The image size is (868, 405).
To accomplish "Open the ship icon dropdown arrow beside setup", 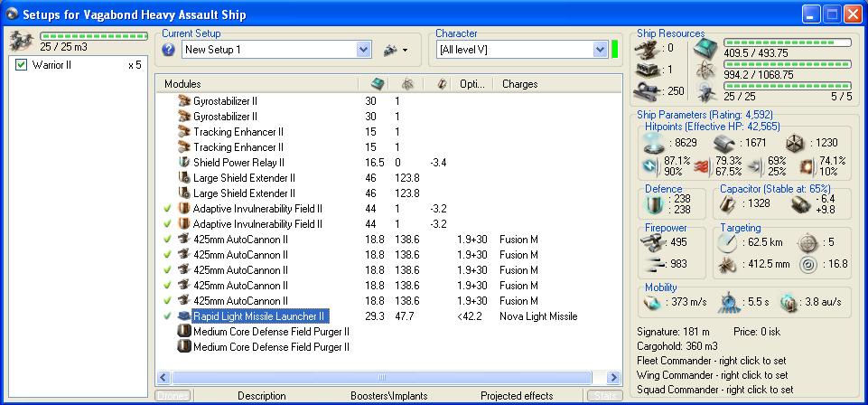I will click(406, 50).
